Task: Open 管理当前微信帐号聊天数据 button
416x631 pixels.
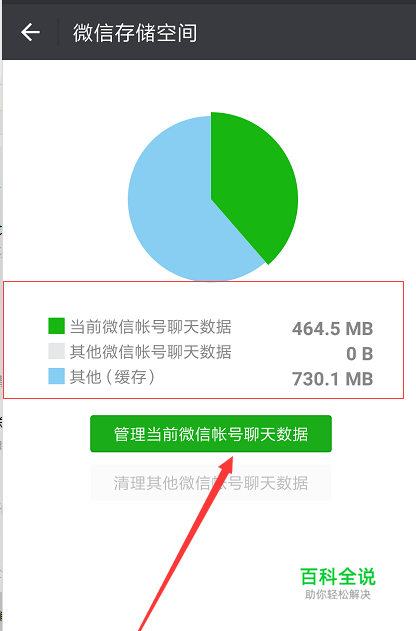Action: [x=211, y=434]
